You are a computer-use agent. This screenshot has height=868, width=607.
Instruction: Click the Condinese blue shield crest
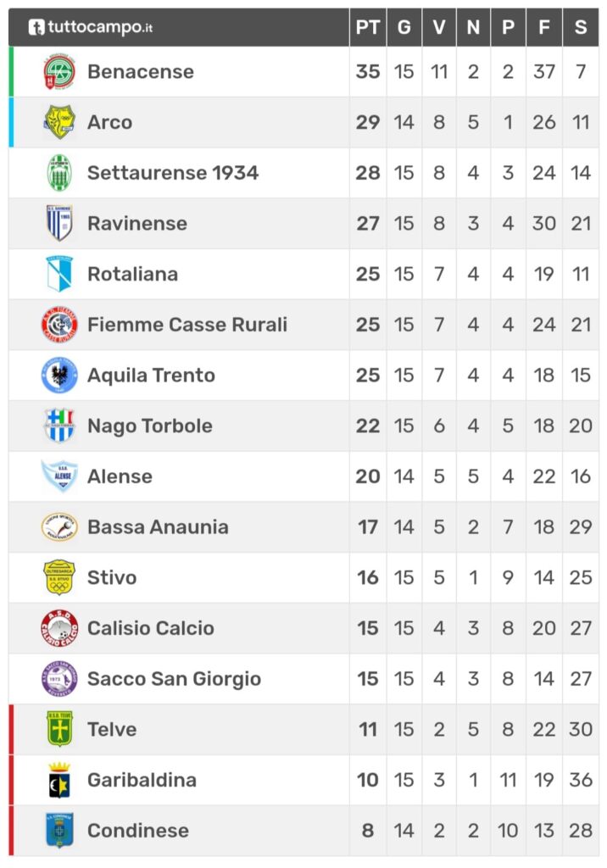(59, 831)
